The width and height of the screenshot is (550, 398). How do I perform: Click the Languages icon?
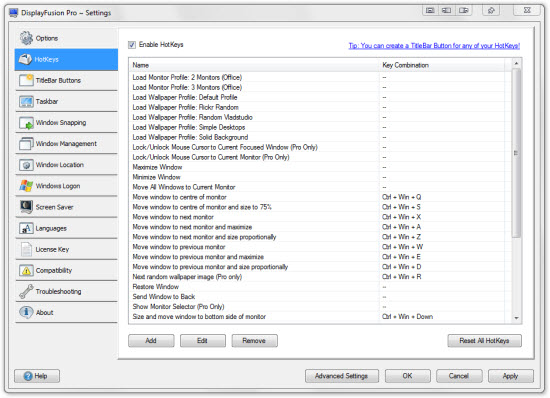point(26,228)
